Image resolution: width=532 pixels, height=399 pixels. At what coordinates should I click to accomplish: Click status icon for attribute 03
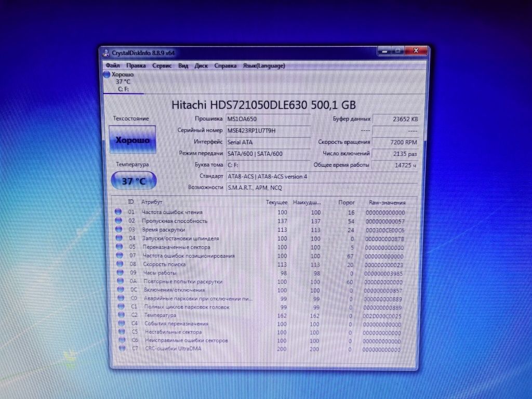tap(119, 229)
